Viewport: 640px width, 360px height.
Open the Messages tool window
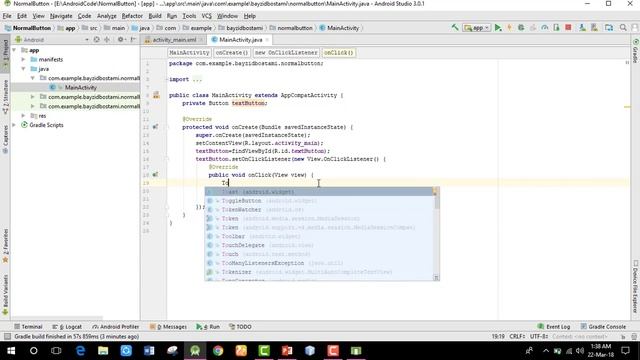[168, 327]
